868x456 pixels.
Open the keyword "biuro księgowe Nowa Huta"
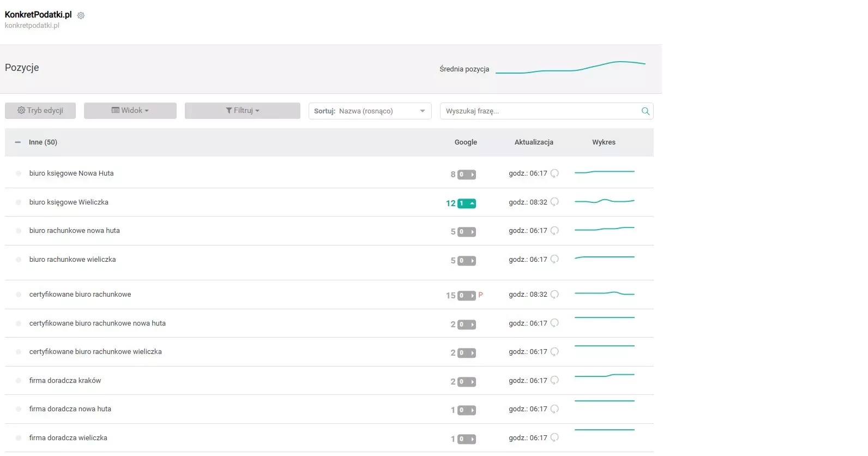coord(71,173)
